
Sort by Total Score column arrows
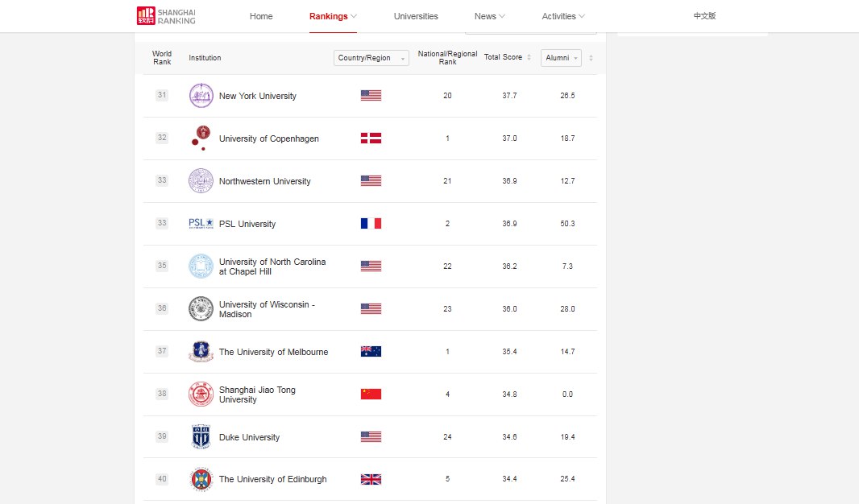pos(529,57)
